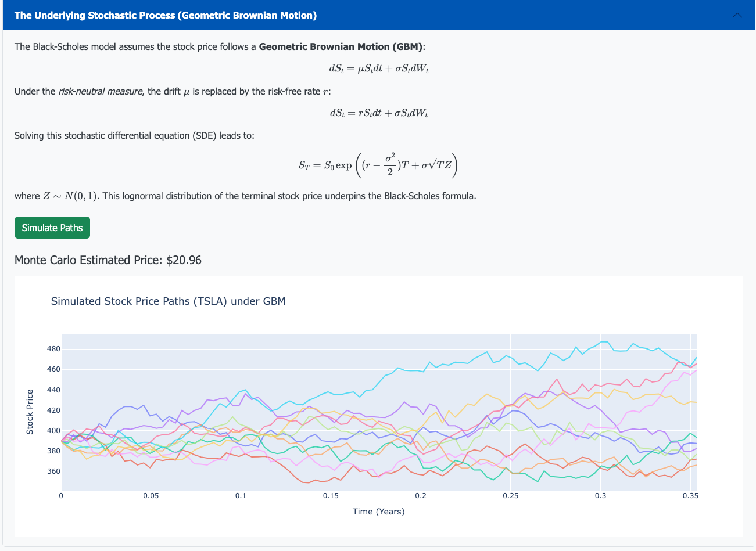
Task: Click the 0.35 tick on the x-axis
Action: pyautogui.click(x=690, y=496)
